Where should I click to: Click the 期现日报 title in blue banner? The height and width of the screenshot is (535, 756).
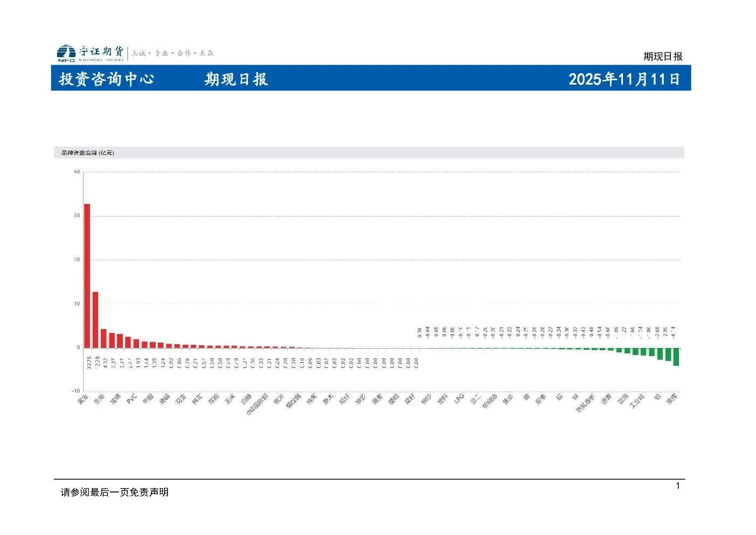(236, 79)
